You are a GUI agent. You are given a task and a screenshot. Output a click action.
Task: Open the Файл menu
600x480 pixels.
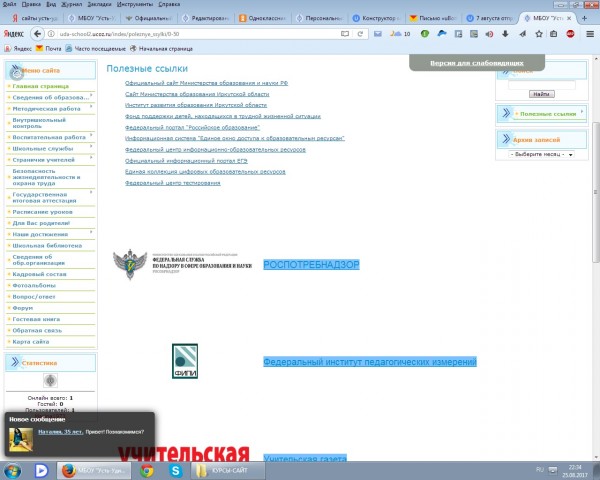coord(10,4)
